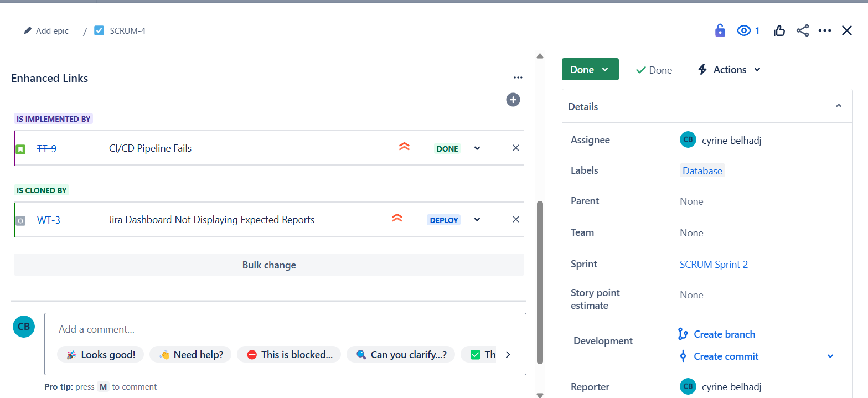The height and width of the screenshot is (398, 868).
Task: Click the plus icon to add link
Action: (x=513, y=100)
